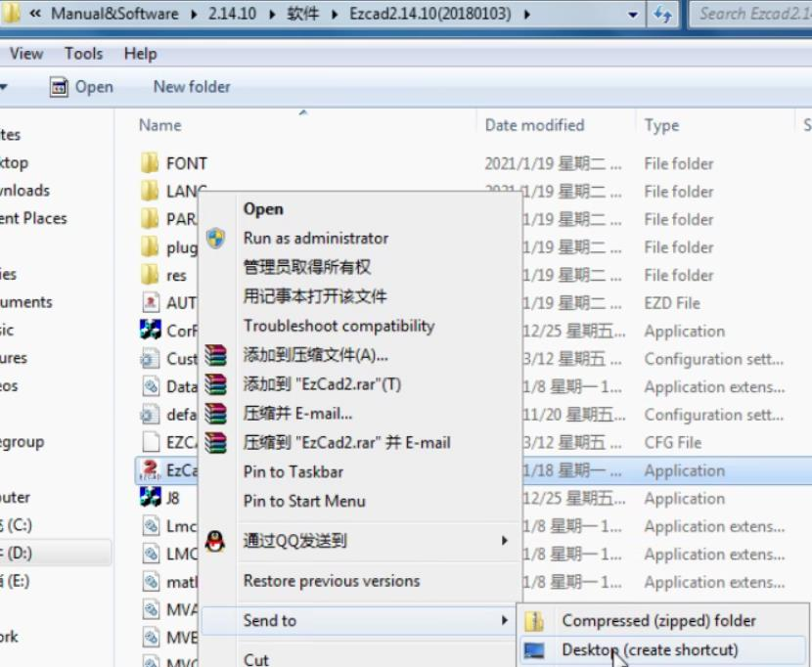Click the CFG File type cell
Viewport: 812px width, 667px height.
pyautogui.click(x=673, y=443)
